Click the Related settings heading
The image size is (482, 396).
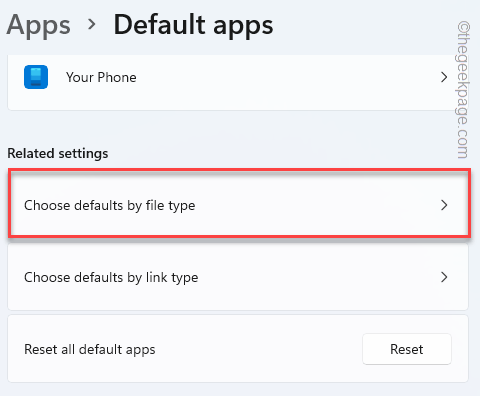point(58,153)
